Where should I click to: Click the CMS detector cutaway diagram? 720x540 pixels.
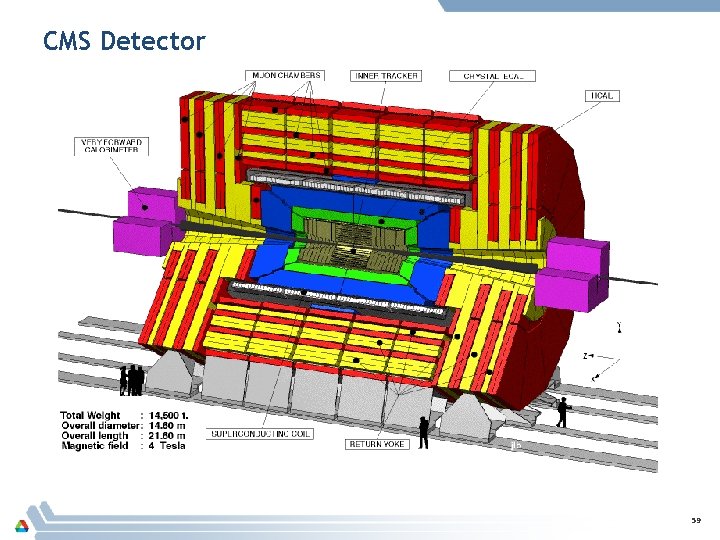pos(358,271)
